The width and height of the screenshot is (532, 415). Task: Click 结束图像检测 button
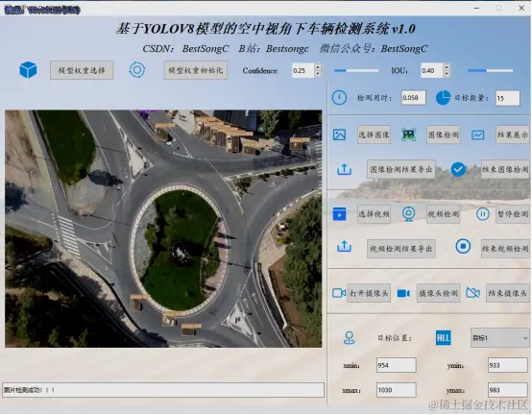pyautogui.click(x=505, y=169)
